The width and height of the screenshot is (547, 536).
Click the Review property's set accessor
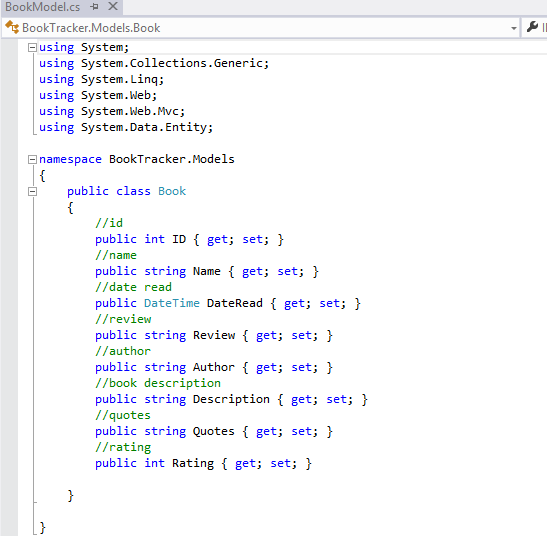click(305, 335)
